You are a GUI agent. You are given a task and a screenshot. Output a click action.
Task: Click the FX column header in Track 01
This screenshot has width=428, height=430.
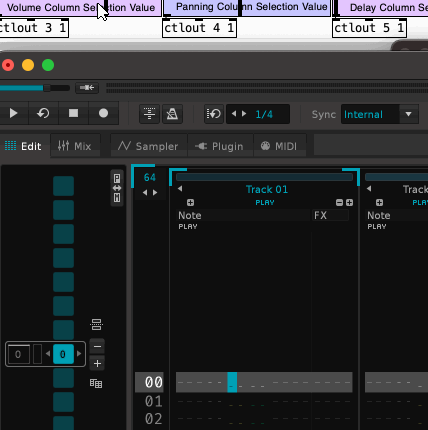tap(330, 215)
